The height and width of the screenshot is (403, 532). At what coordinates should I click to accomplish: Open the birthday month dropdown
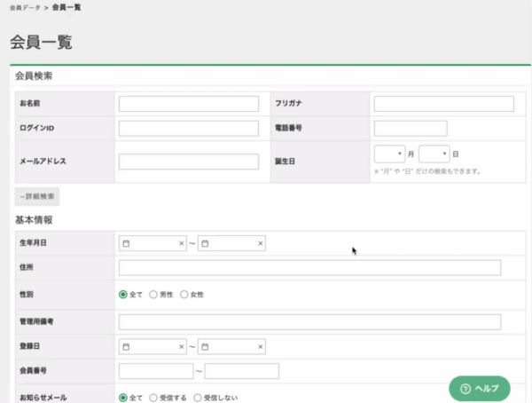pyautogui.click(x=389, y=154)
